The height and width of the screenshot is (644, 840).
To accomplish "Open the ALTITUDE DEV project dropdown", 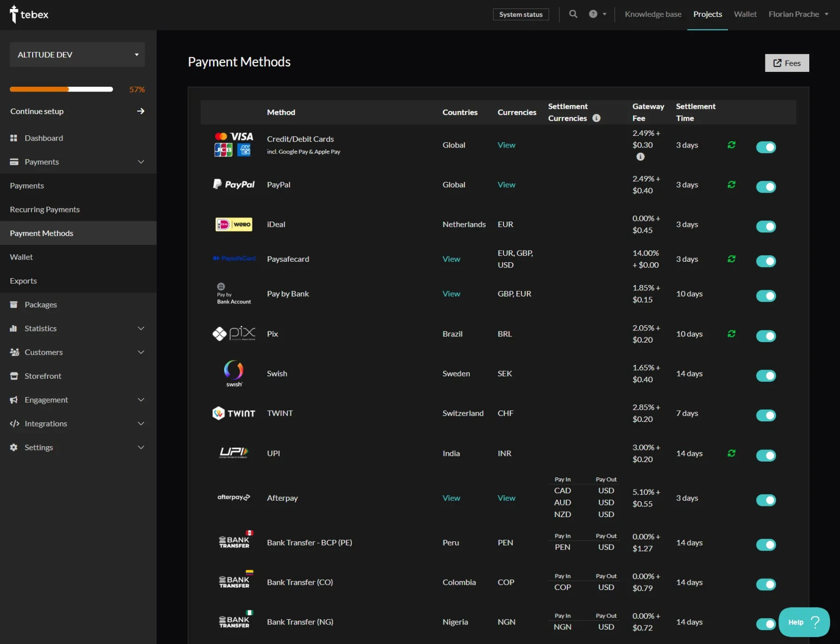I will click(x=77, y=55).
